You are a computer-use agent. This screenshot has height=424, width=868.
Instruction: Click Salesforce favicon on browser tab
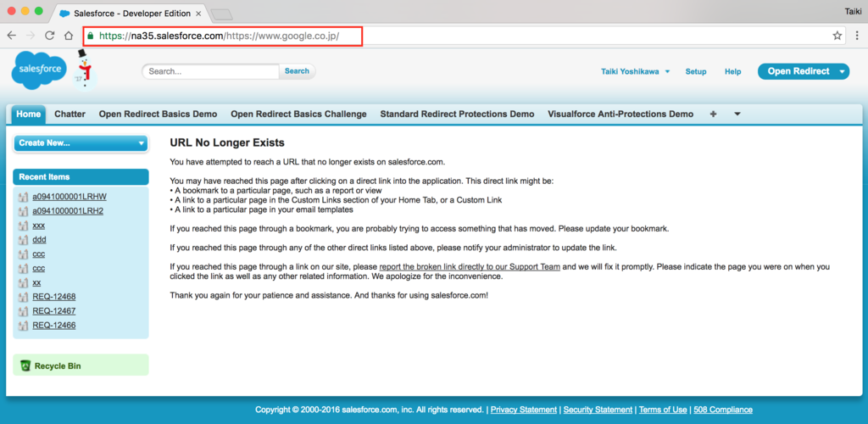pyautogui.click(x=64, y=14)
